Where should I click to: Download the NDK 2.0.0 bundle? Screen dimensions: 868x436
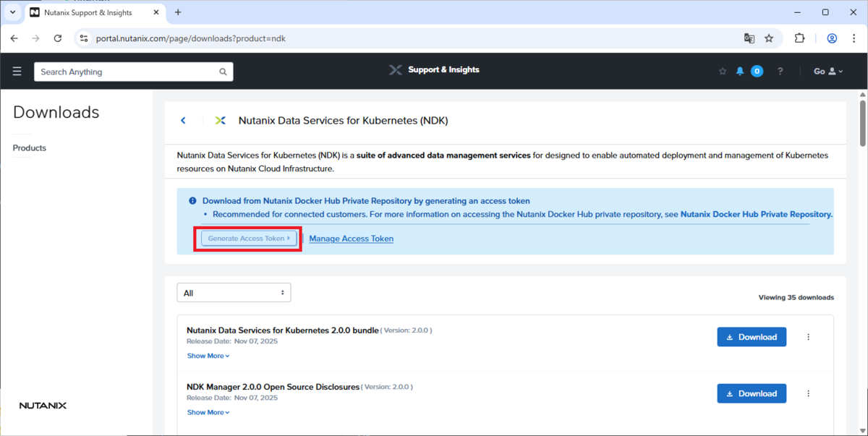(752, 337)
